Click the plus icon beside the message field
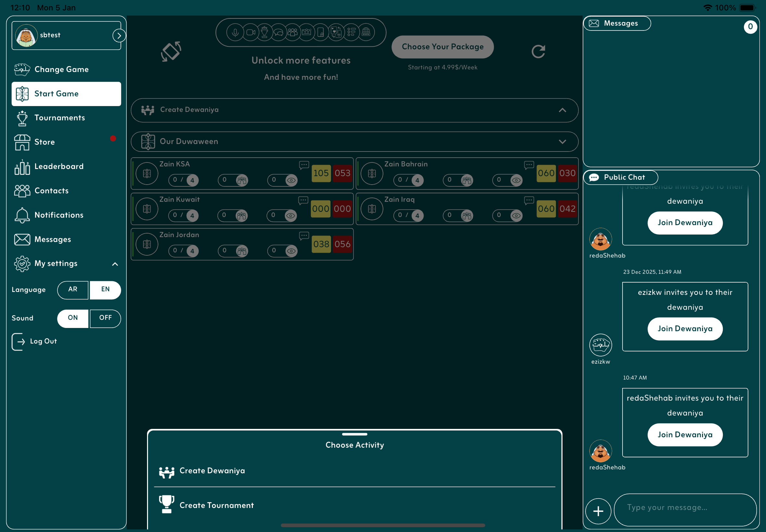Image resolution: width=766 pixels, height=532 pixels. point(598,511)
